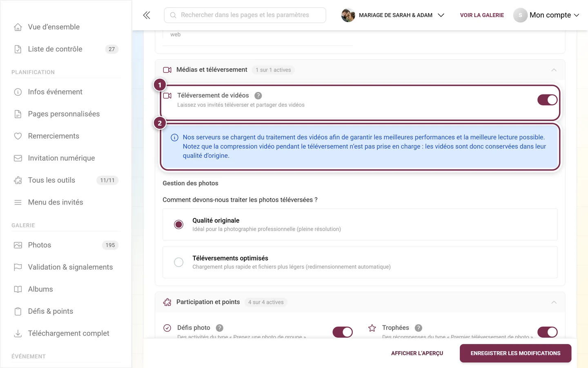The image size is (588, 368).
Task: Collapse the Participation et points section
Action: [554, 302]
